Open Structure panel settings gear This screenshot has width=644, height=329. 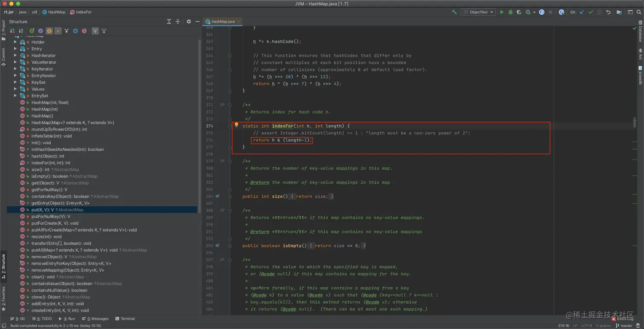pyautogui.click(x=189, y=21)
